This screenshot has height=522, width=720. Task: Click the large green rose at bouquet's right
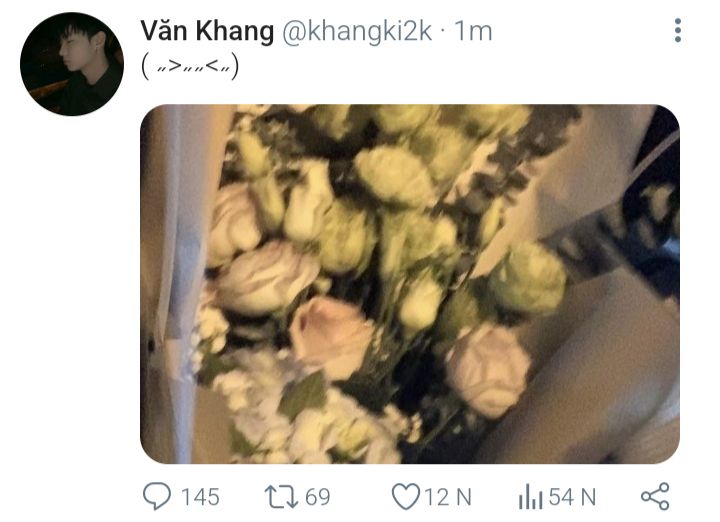pos(528,279)
